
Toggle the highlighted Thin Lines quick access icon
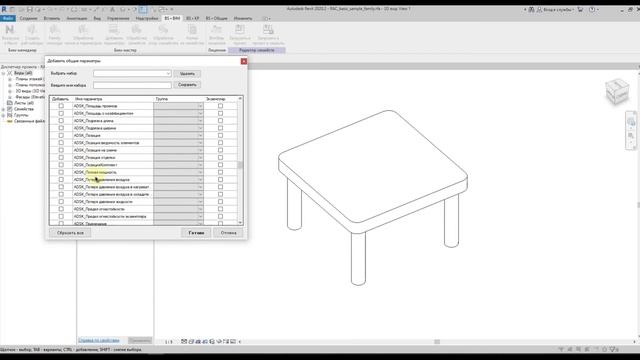tap(143, 9)
